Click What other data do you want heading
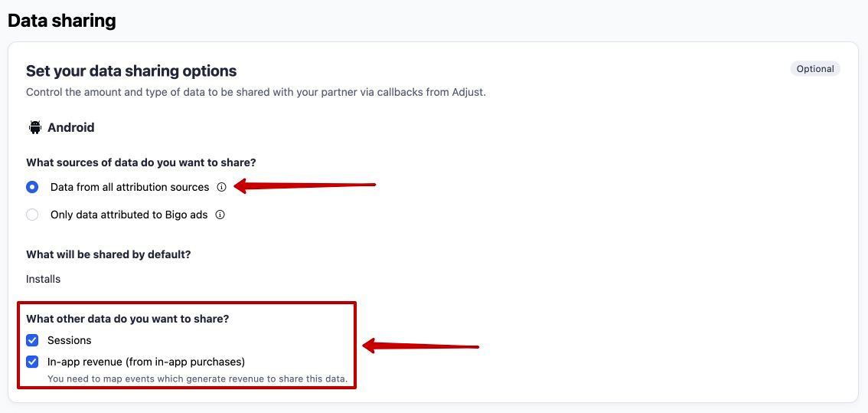The width and height of the screenshot is (868, 413). click(128, 319)
